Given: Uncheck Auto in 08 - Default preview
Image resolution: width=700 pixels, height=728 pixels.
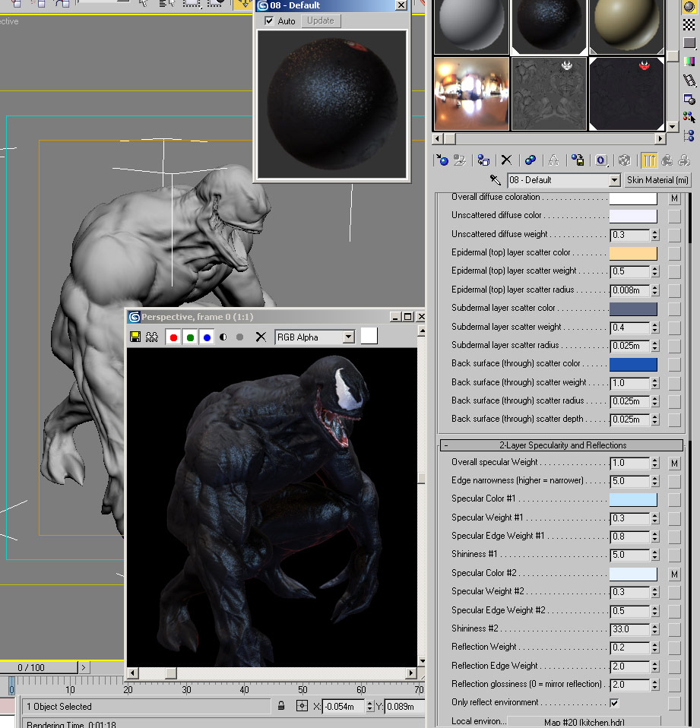Looking at the screenshot, I should (269, 21).
